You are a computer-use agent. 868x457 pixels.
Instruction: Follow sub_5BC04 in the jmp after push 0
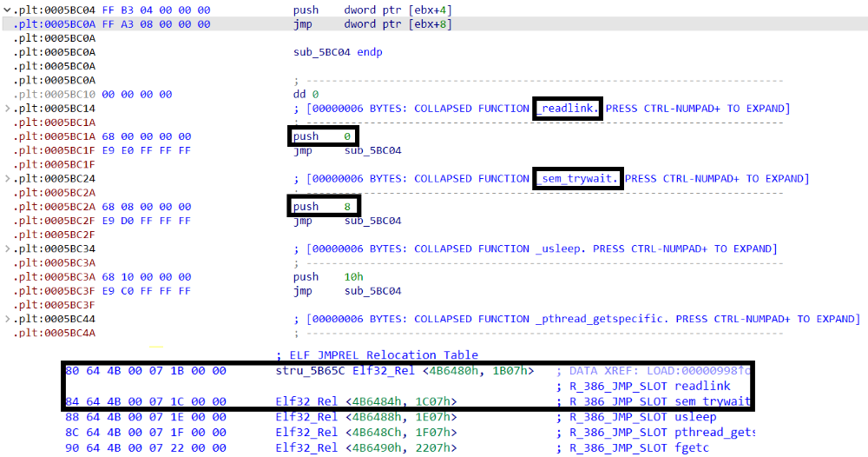[373, 150]
